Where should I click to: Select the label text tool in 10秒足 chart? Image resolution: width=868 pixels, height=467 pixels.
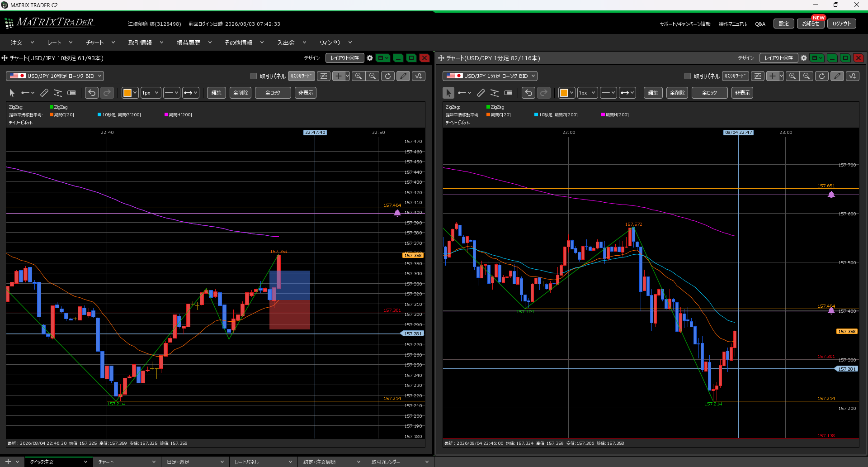coord(71,93)
